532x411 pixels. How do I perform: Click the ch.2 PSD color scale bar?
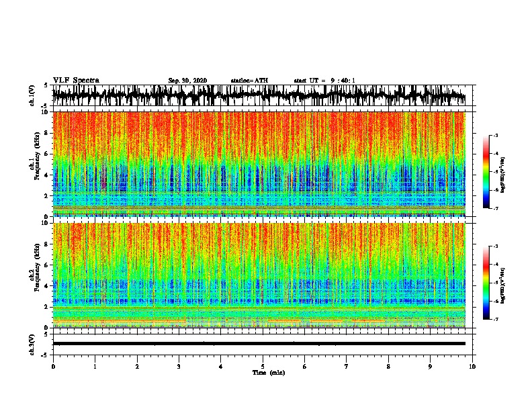tap(486, 283)
